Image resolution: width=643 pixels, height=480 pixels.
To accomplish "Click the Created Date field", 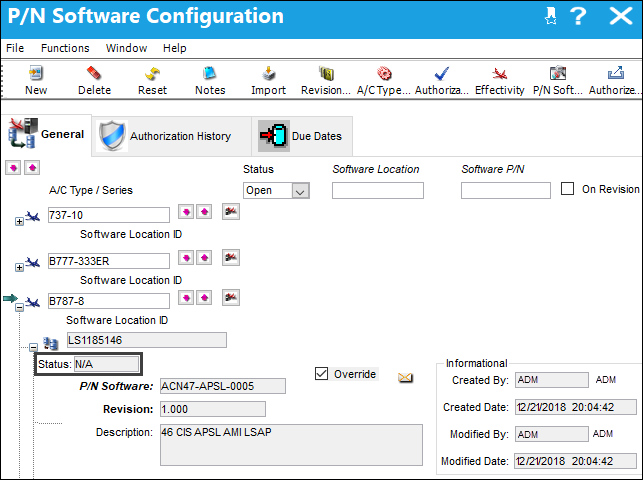I will tap(576, 407).
